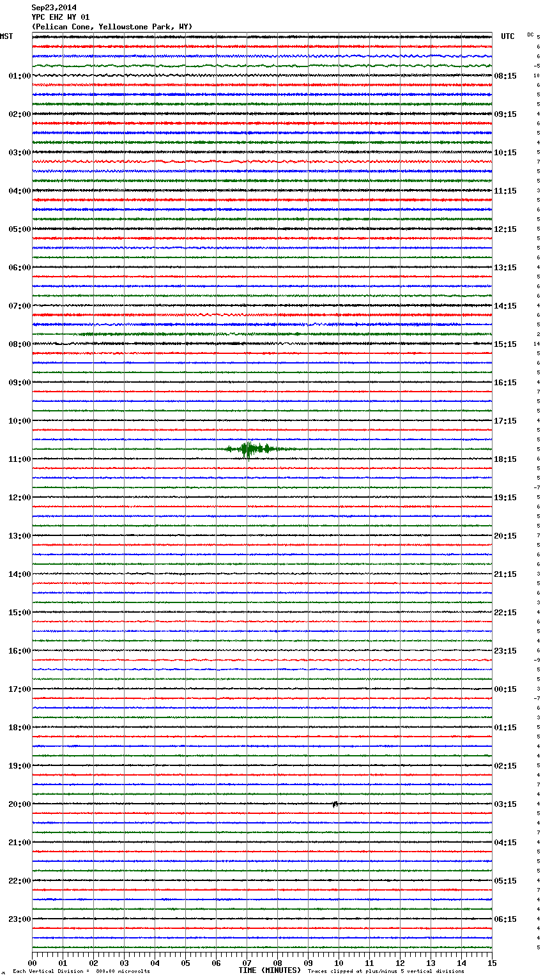Screen dimensions: 543x980
Task: Click the '21:15' UTC time label
Action: tap(505, 574)
